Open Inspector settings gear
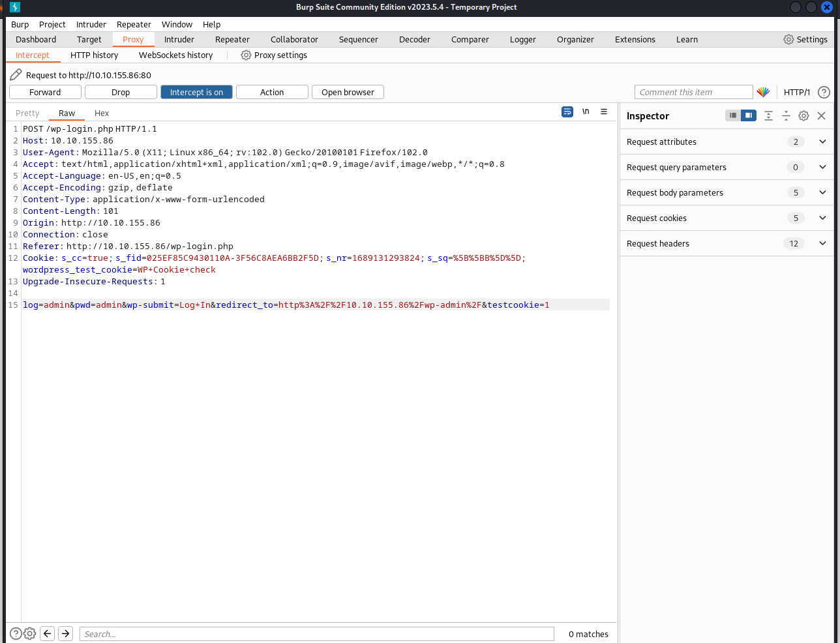Viewport: 840px width, 643px height. pos(803,115)
